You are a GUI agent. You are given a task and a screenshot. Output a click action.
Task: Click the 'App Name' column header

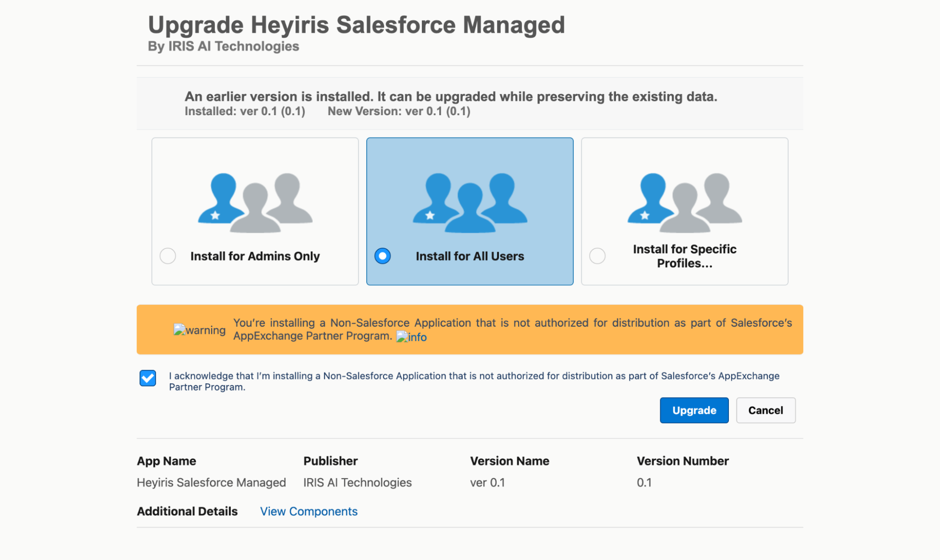tap(166, 461)
